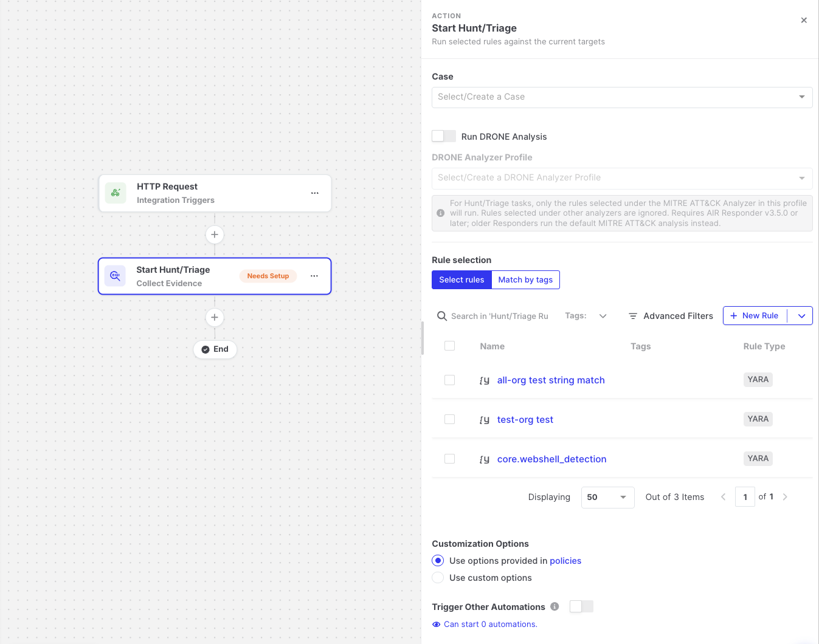Click YARA tag on all-org test row
This screenshot has height=644, width=819.
click(x=758, y=380)
